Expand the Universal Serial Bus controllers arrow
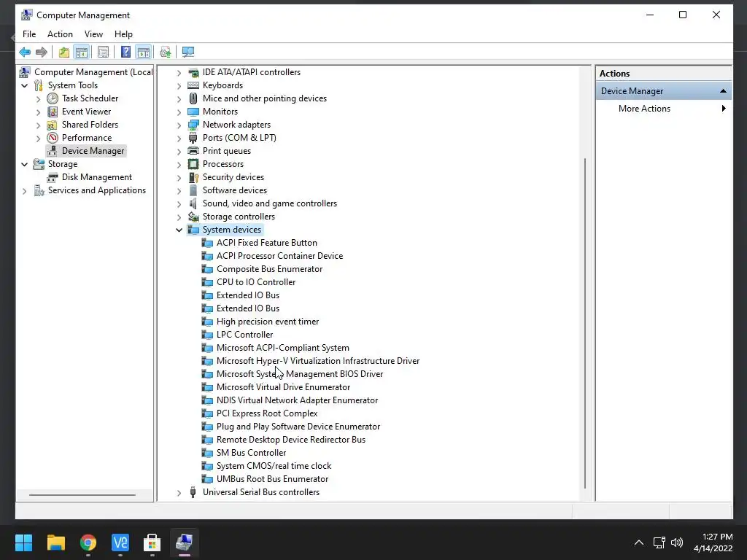 click(179, 493)
